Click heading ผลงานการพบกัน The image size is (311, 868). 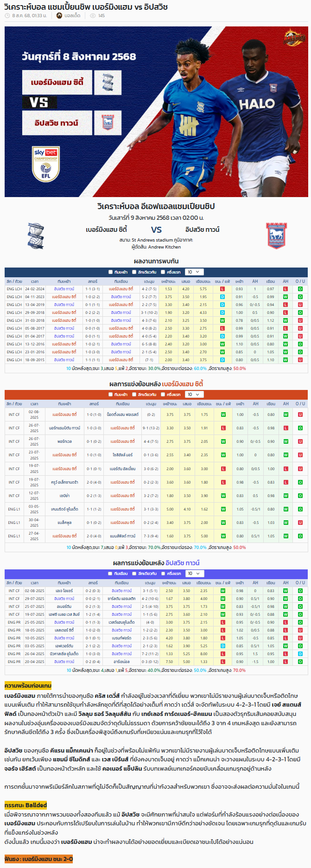click(x=156, y=261)
